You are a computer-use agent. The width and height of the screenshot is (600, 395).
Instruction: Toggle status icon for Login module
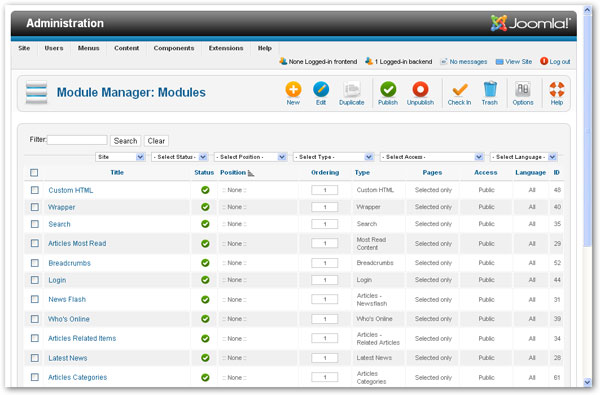[205, 280]
